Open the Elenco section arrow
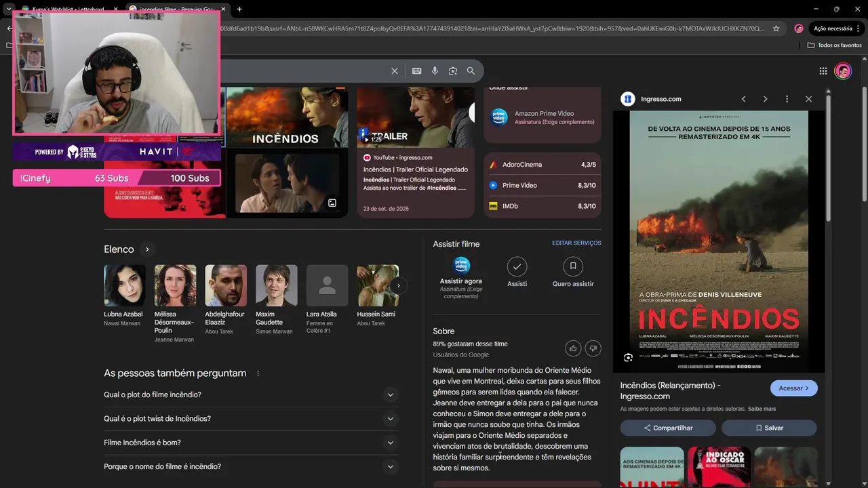The height and width of the screenshot is (488, 868). click(146, 249)
